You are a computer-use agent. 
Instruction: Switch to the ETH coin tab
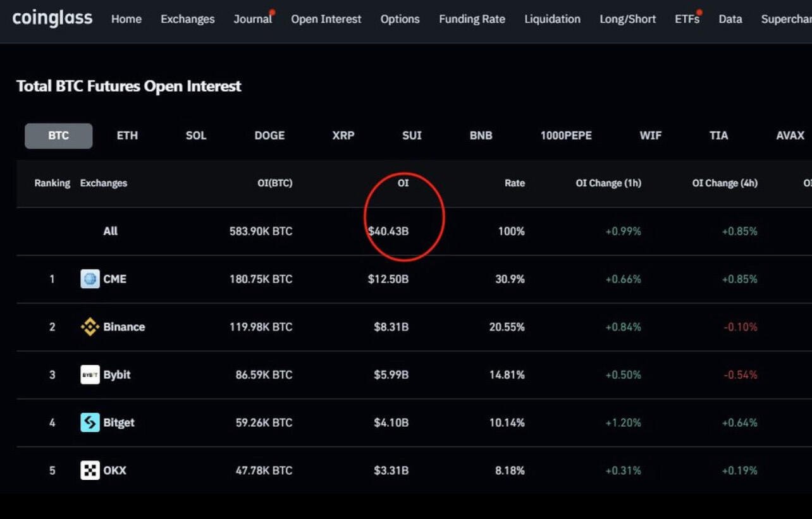pyautogui.click(x=127, y=135)
